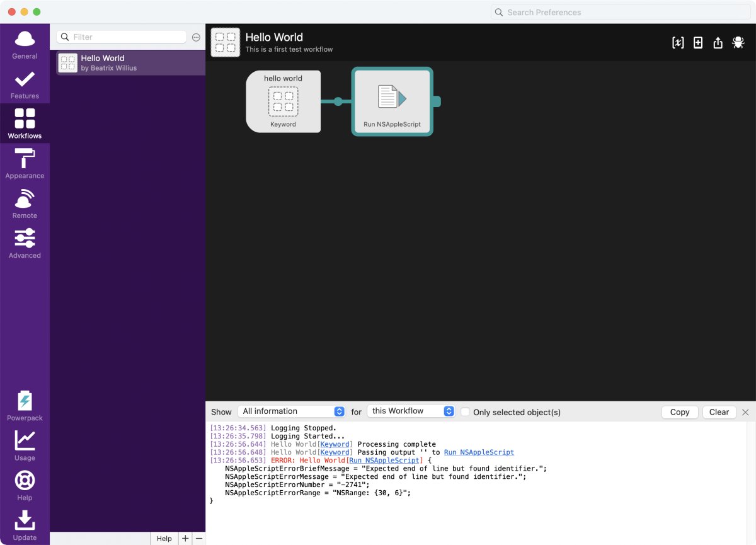
Task: Open the this Workflow dropdown
Action: coord(411,411)
